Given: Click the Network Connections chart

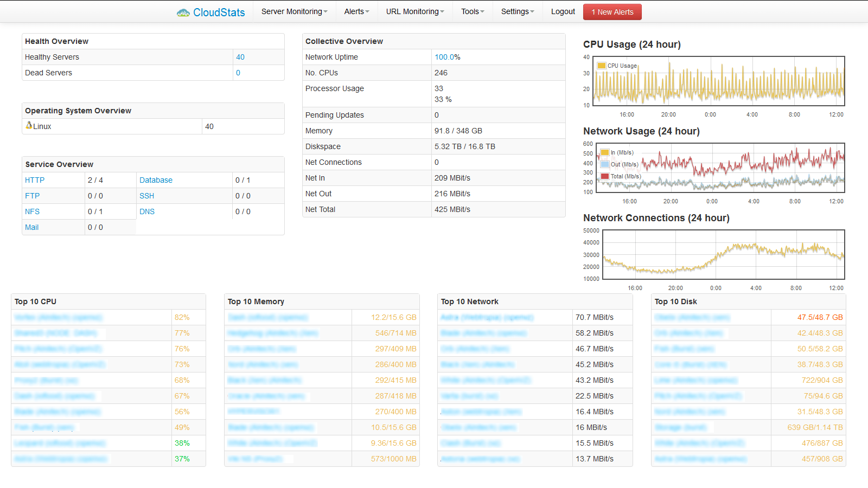Looking at the screenshot, I should click(x=723, y=254).
